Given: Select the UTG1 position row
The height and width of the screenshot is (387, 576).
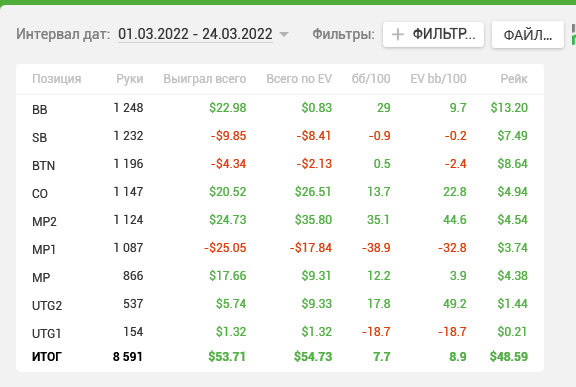Looking at the screenshot, I should point(280,332).
